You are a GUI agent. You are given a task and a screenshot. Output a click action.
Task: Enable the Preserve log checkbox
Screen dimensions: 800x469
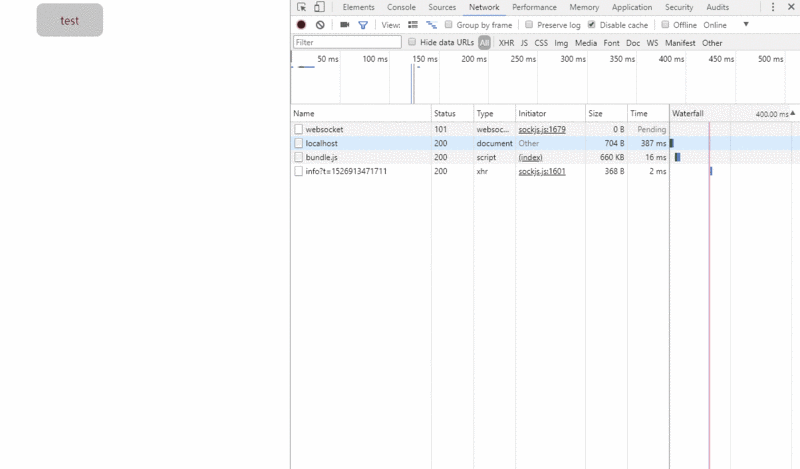pyautogui.click(x=529, y=25)
